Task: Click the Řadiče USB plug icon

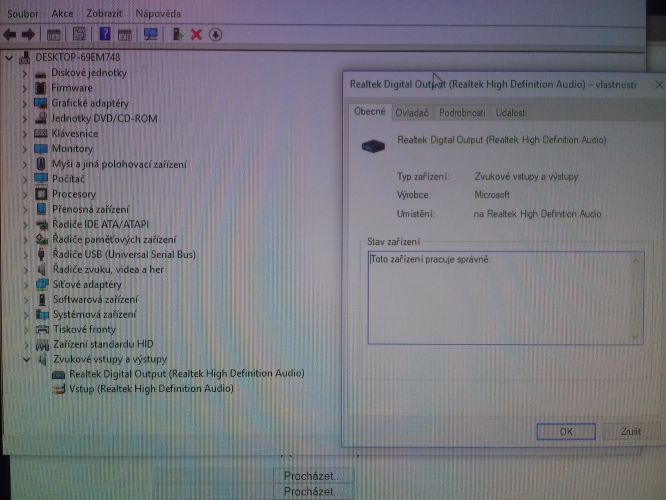Action: pos(41,254)
